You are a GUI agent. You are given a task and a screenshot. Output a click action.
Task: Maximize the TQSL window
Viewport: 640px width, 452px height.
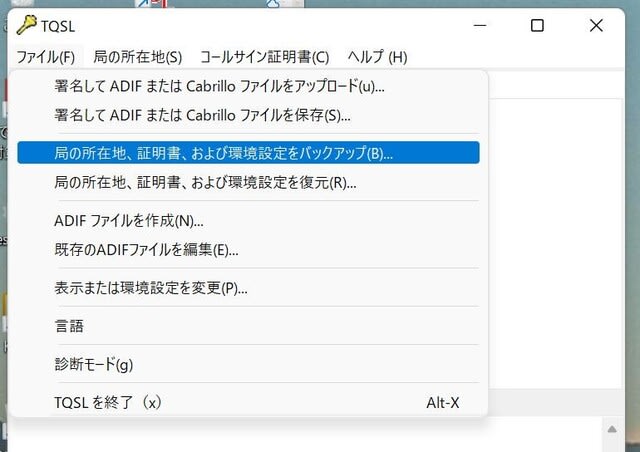click(537, 26)
